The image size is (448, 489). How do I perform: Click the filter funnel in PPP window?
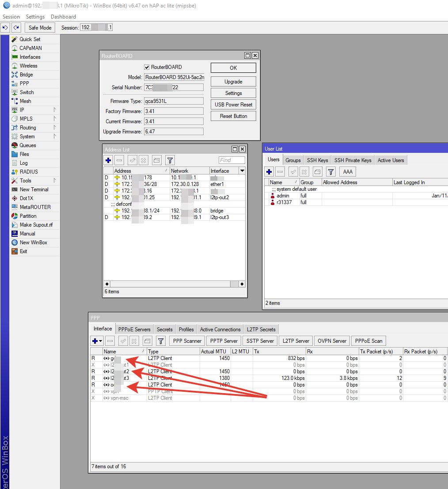161,341
